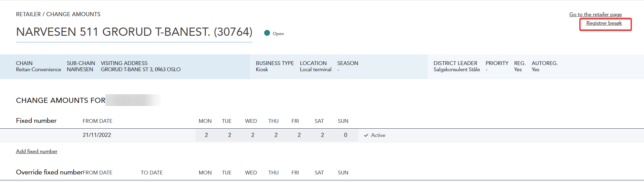Edit Saturday fixed number value
Viewport: 644px width, 182px height.
point(322,135)
